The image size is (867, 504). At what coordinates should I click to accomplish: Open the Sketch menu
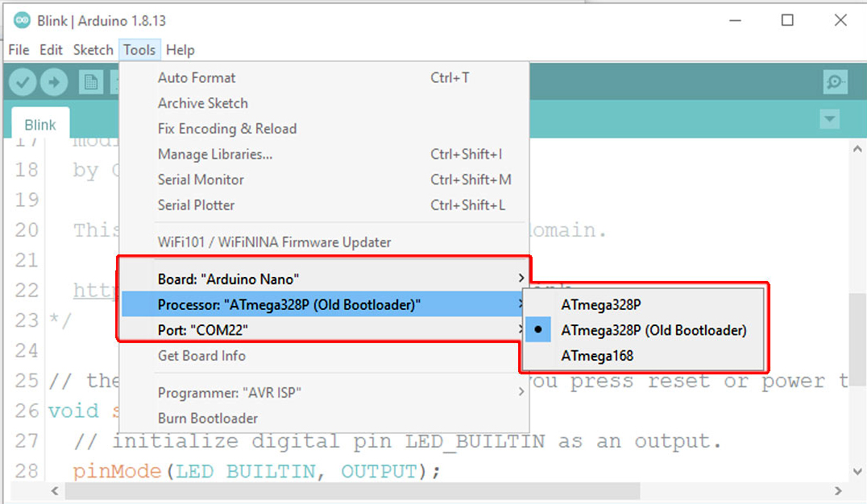point(93,50)
